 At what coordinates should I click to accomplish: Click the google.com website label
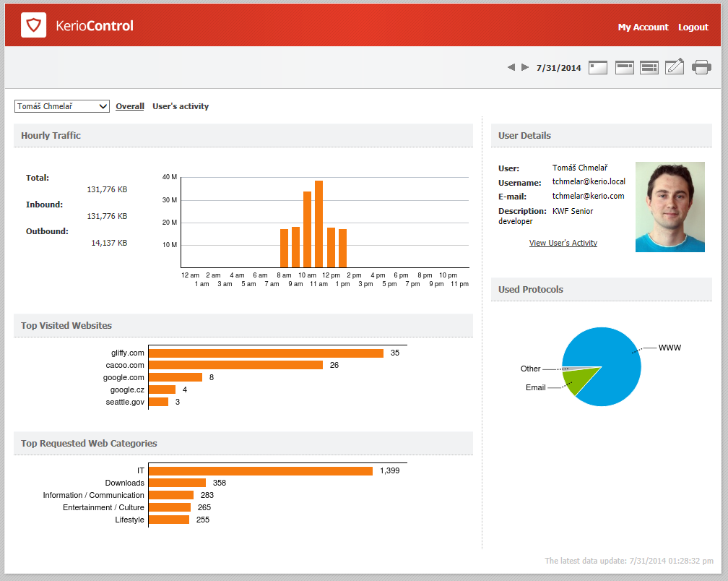[x=123, y=378]
